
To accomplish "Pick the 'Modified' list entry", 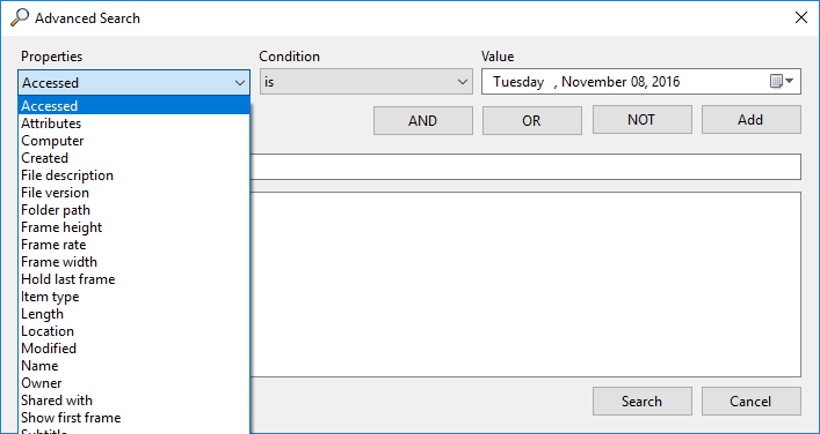I will point(48,348).
